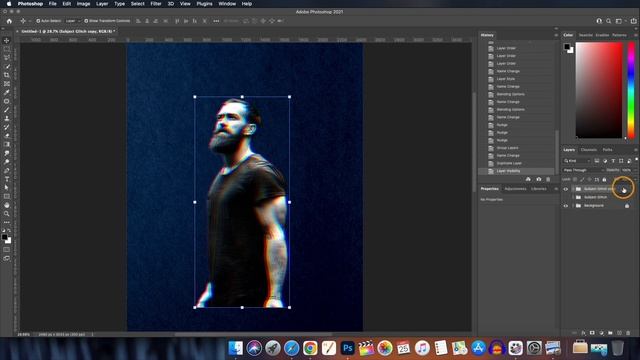Create a new group in Layers panel

tap(610, 333)
